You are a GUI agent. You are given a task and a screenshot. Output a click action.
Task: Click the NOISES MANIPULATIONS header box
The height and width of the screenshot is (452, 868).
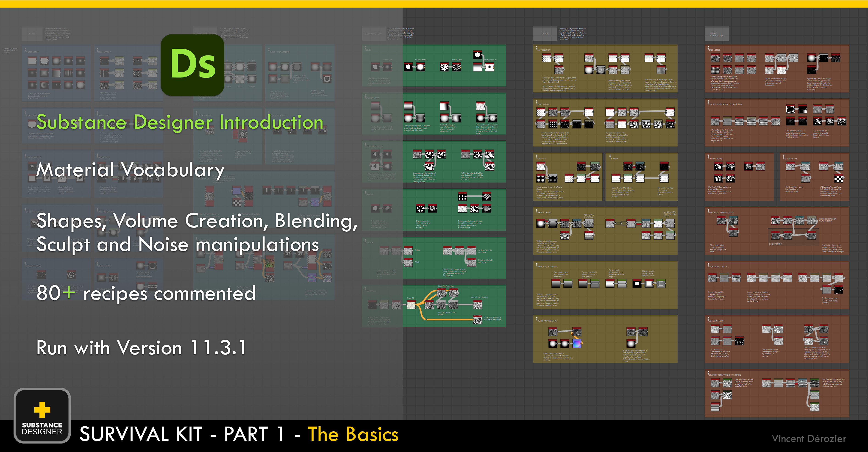(717, 34)
